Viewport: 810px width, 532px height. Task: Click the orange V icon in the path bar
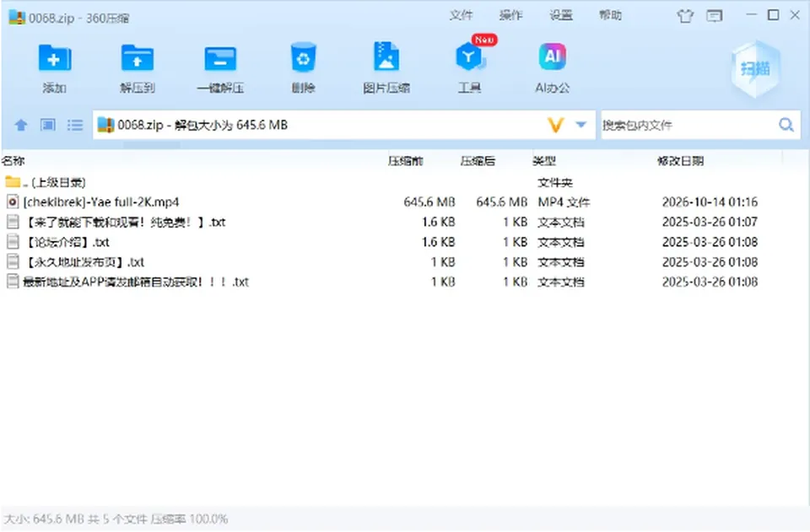coord(555,125)
